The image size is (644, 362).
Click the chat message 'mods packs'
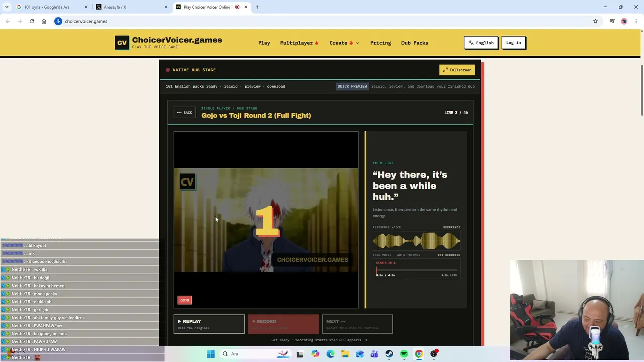click(45, 294)
